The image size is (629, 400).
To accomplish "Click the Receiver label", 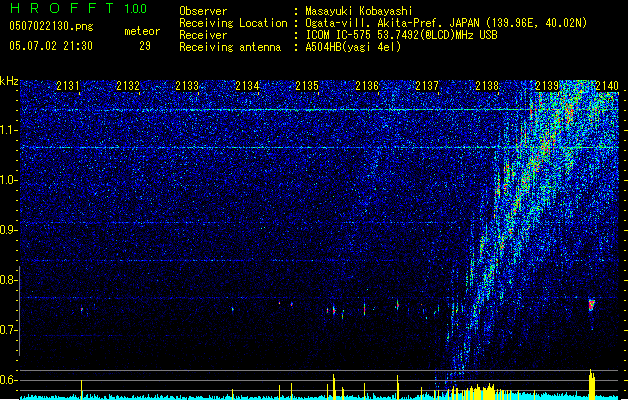I will pos(203,35).
